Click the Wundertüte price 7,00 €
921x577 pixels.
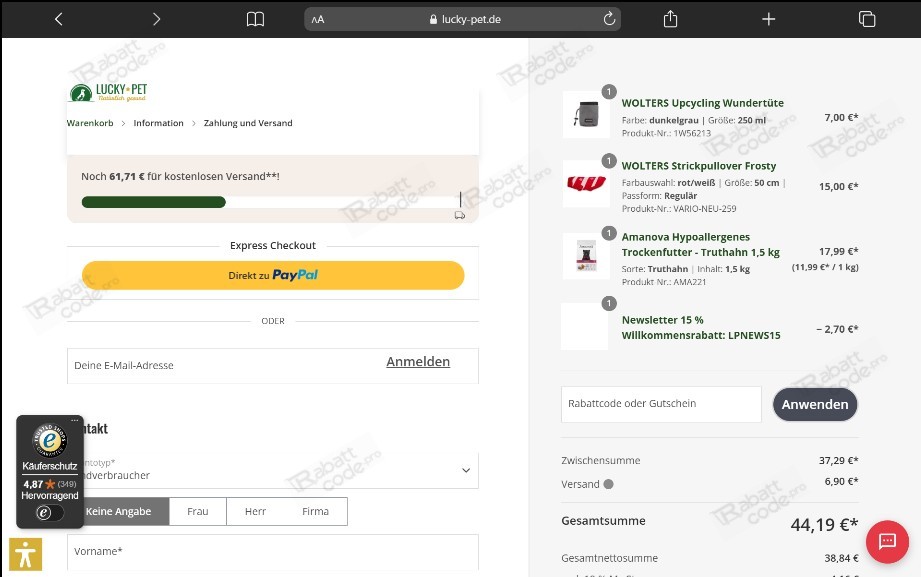[x=841, y=118]
